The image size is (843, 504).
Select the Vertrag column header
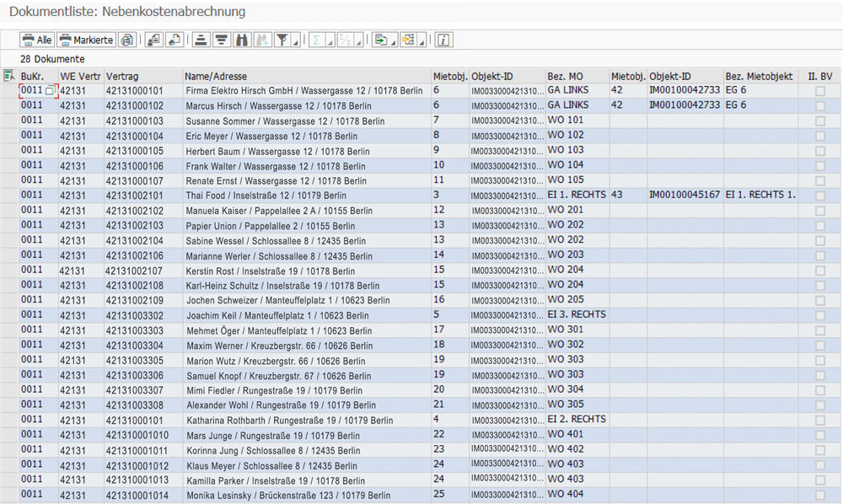click(122, 76)
